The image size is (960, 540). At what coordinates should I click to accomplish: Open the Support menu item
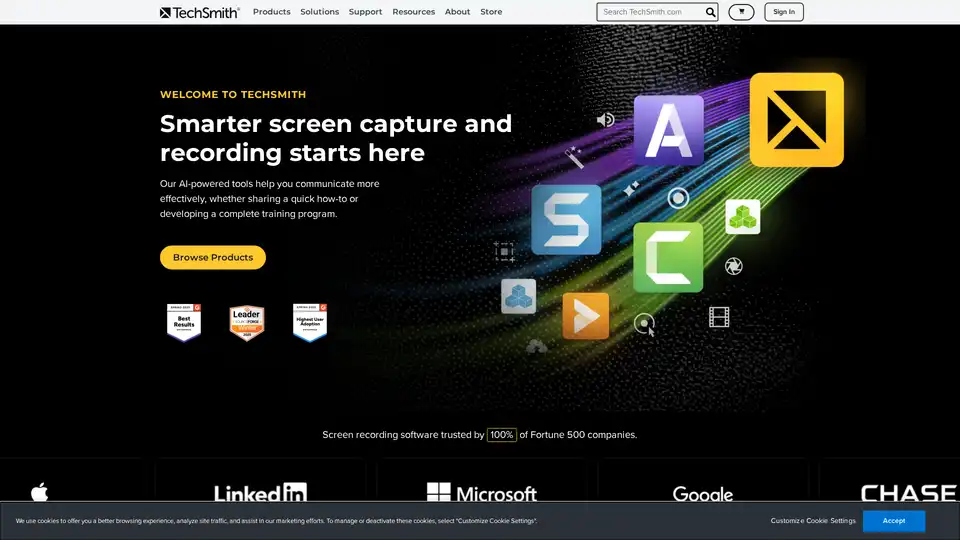[365, 12]
